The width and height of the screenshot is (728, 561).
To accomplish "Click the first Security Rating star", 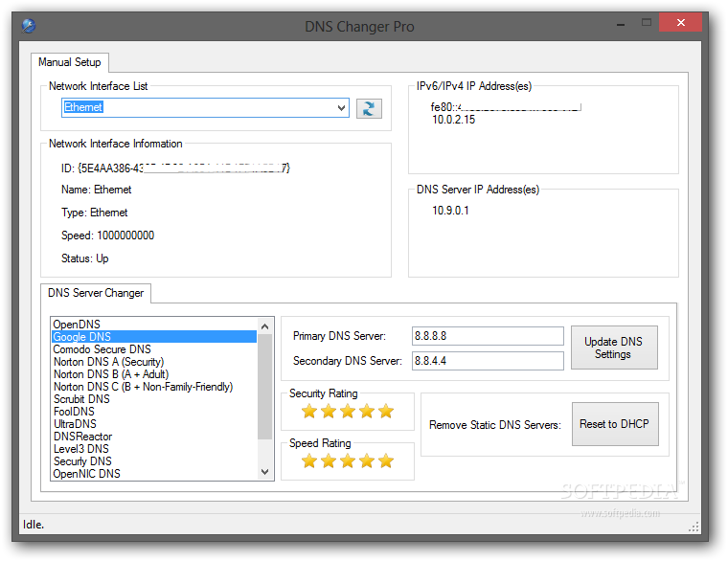I will click(309, 411).
